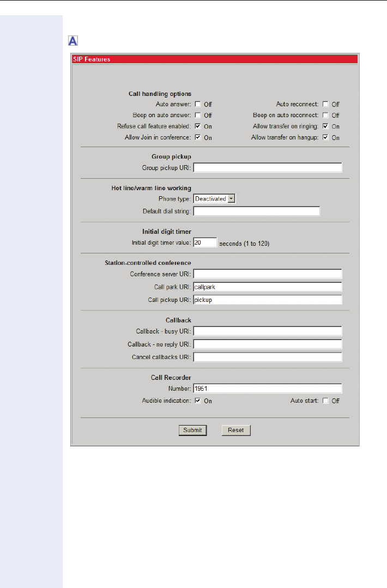
Task: Click the Callback - no reply URI field
Action: point(268,344)
